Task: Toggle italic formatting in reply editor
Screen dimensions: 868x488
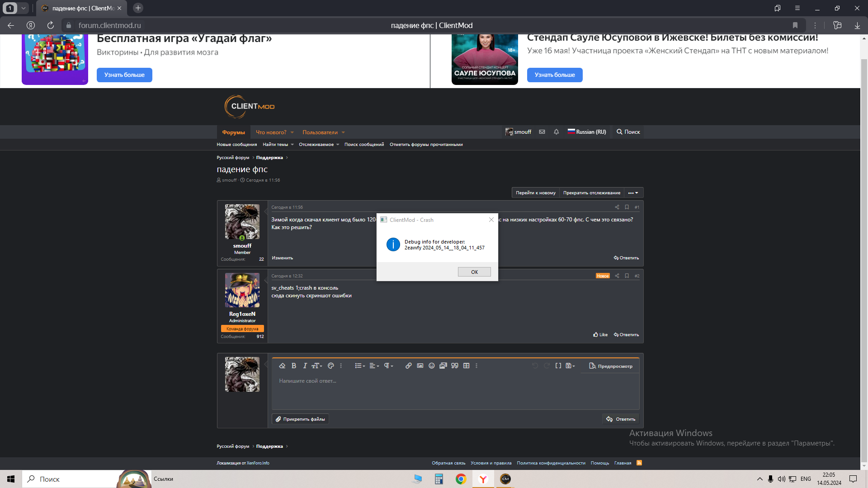Action: [305, 366]
